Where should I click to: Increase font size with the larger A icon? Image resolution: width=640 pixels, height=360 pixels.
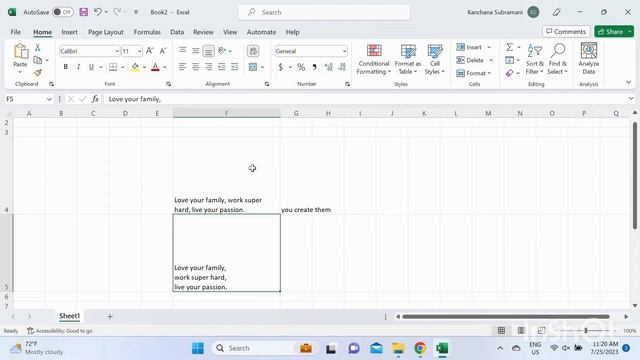point(150,51)
